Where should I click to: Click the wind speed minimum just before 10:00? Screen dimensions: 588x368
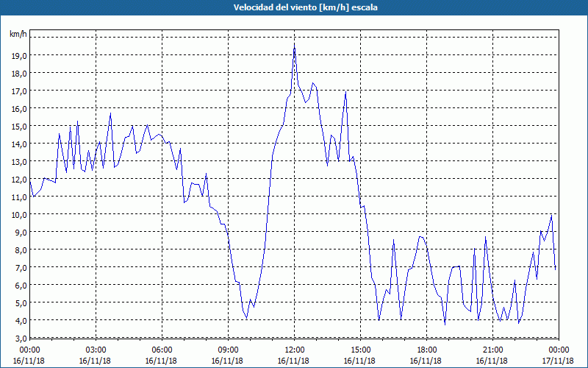(246, 319)
